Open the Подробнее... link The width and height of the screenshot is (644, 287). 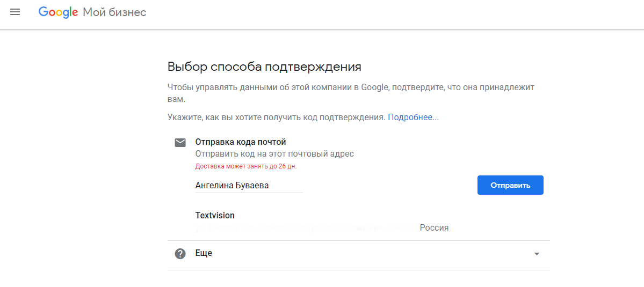pyautogui.click(x=413, y=117)
